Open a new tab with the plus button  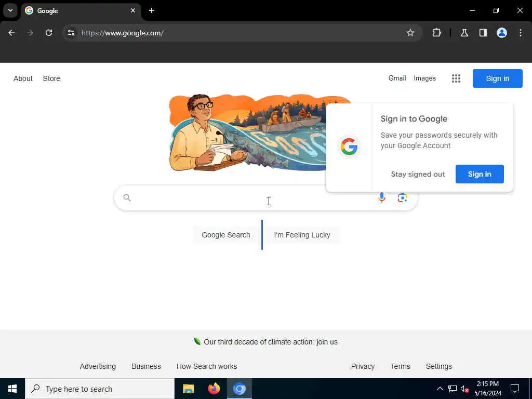tap(152, 10)
